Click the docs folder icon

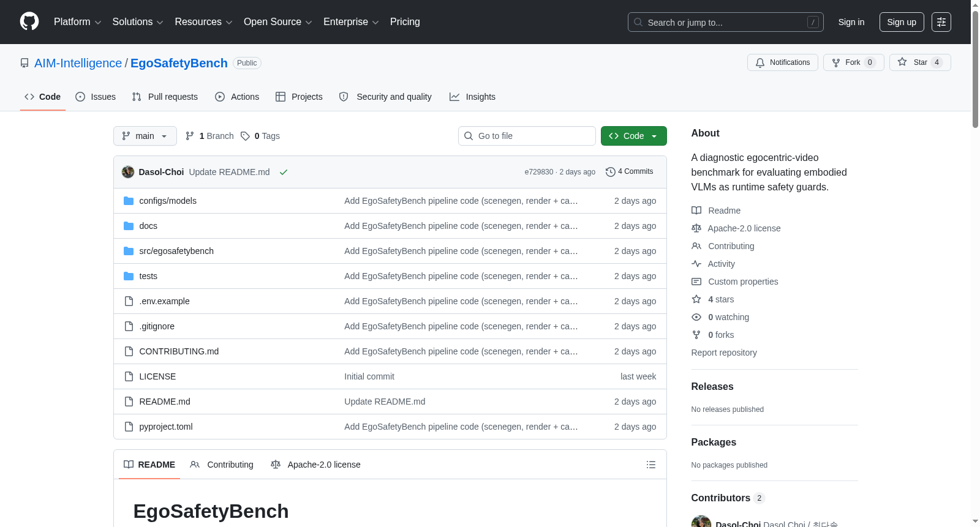[129, 226]
